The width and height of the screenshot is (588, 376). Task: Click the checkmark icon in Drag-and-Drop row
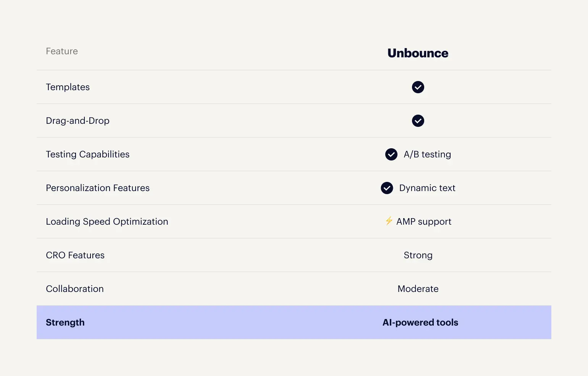pyautogui.click(x=418, y=121)
